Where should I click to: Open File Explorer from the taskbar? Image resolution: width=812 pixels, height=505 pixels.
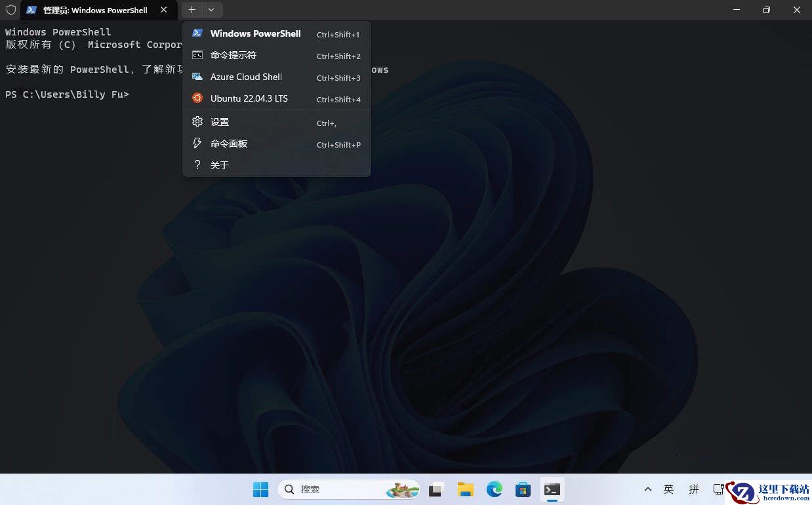(x=466, y=489)
